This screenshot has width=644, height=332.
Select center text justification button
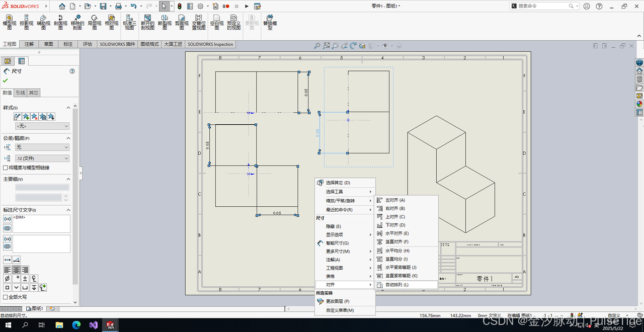(16, 270)
